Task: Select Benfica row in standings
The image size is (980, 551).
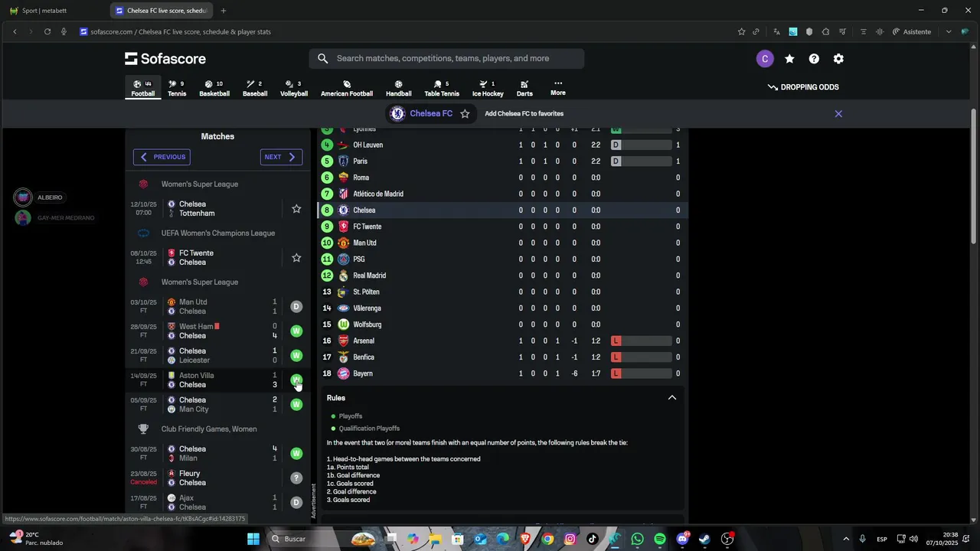Action: pos(501,357)
